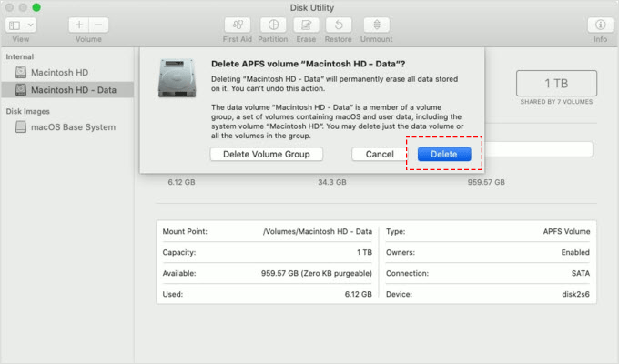Viewport: 619px width, 364px height.
Task: Open the Info inspector icon
Action: 600,25
